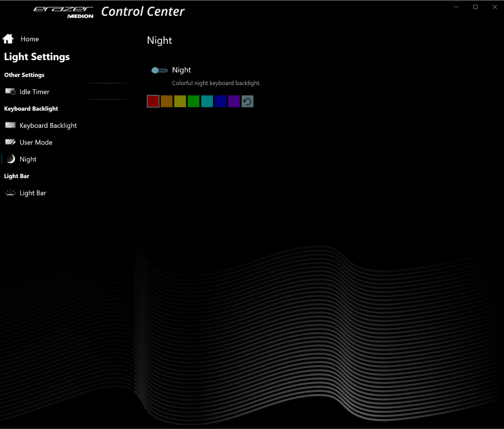Click the Erazer Medion logo
This screenshot has height=429, width=504.
click(64, 12)
